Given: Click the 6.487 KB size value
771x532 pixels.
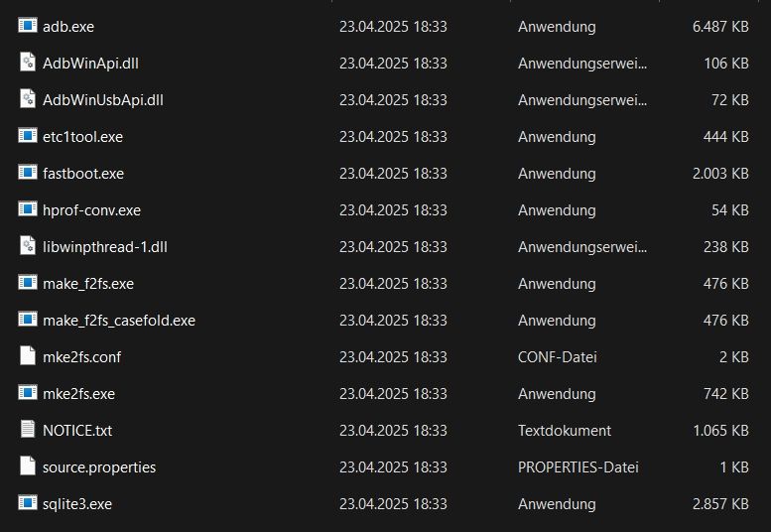Looking at the screenshot, I should click(x=720, y=27).
